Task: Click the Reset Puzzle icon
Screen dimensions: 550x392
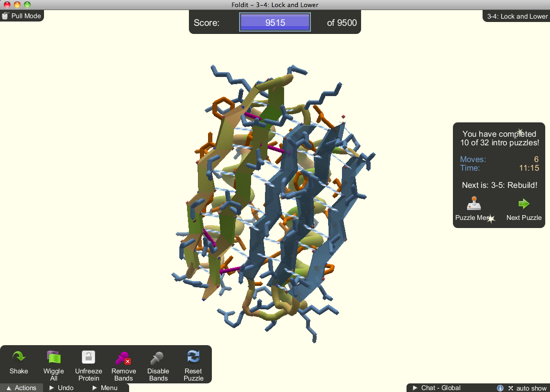Action: point(193,357)
